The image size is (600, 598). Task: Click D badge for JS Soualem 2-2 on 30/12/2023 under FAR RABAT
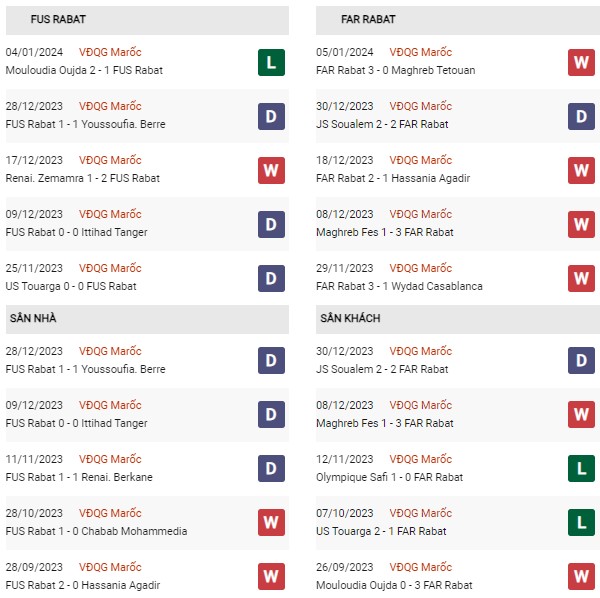pos(582,116)
